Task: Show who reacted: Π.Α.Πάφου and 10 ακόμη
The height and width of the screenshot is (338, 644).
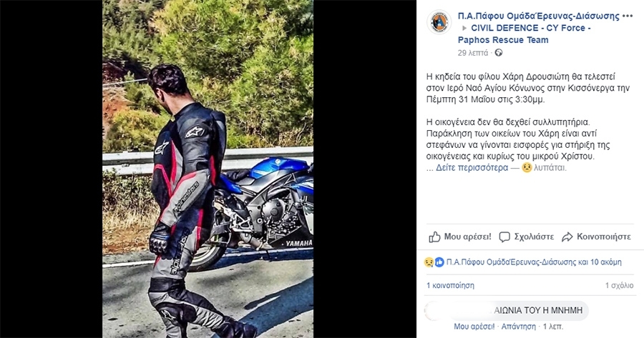Action: click(x=534, y=262)
